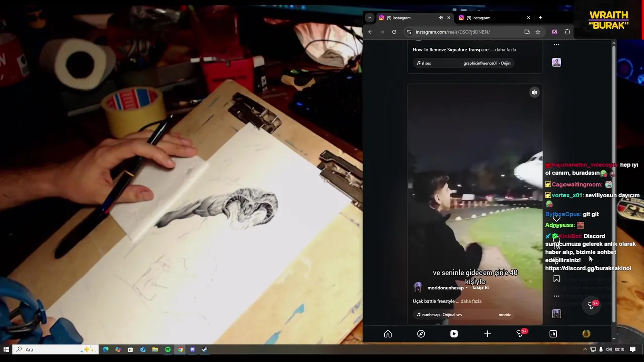Viewport: 644px width, 362px height.
Task: Open the dashboard chart icon in Instagram navigation
Action: pos(553,334)
